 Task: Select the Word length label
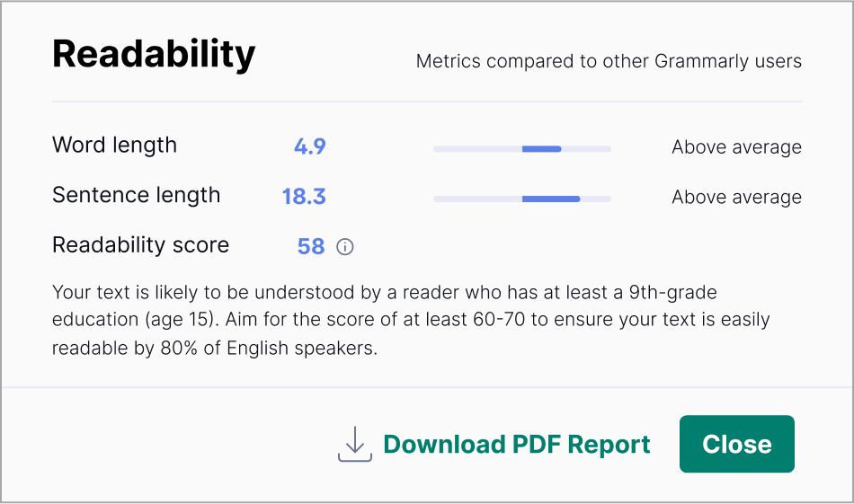(x=114, y=146)
